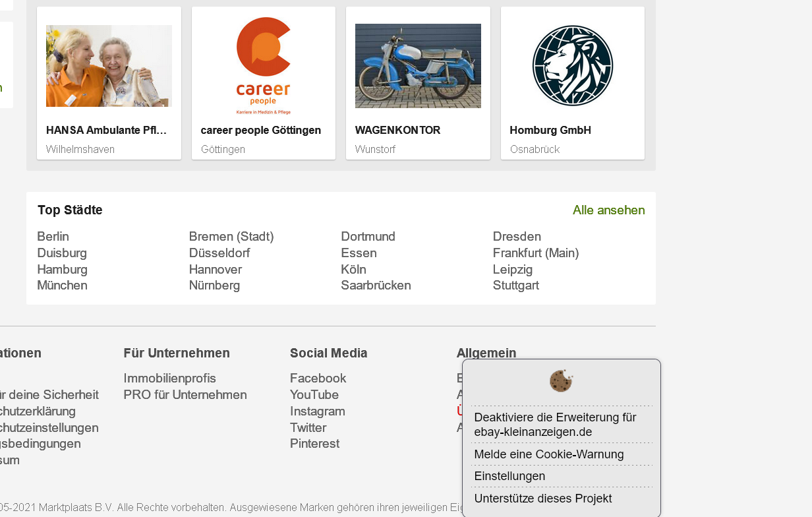Open the WAGENKONTOR motorcycle thumbnail
Screen dimensions: 812x517
[x=418, y=66]
